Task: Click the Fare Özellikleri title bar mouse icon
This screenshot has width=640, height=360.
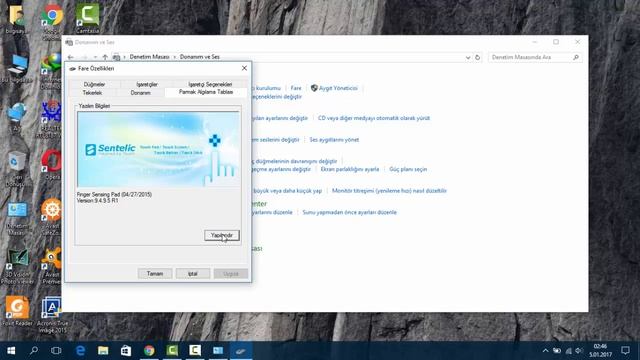Action: coord(73,69)
